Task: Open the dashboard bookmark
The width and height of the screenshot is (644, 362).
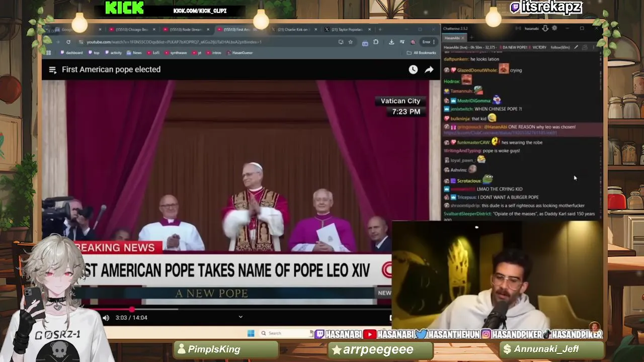Action: 71,53
